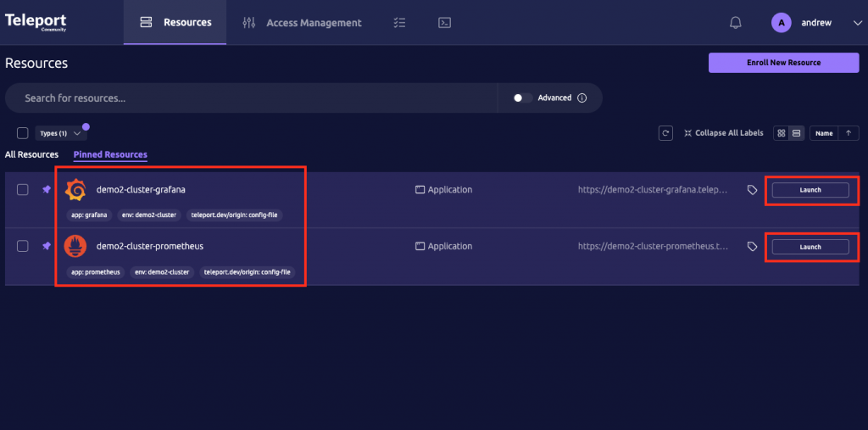The image size is (868, 430).
Task: Select the Pinned Resources tab
Action: tap(110, 154)
